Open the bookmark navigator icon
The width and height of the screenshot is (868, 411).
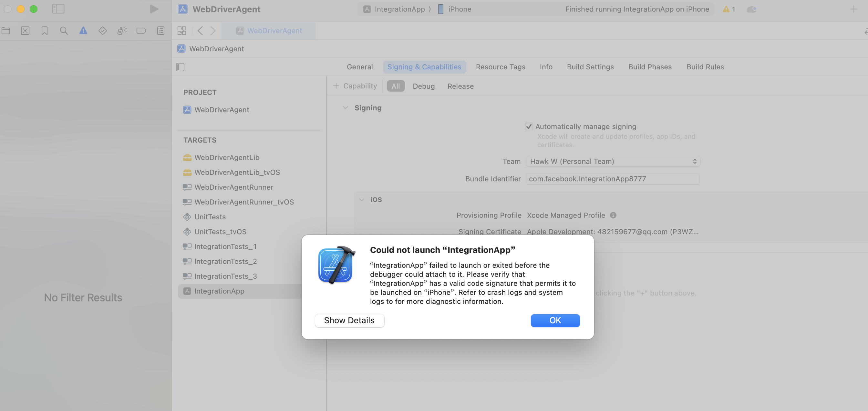click(x=45, y=31)
